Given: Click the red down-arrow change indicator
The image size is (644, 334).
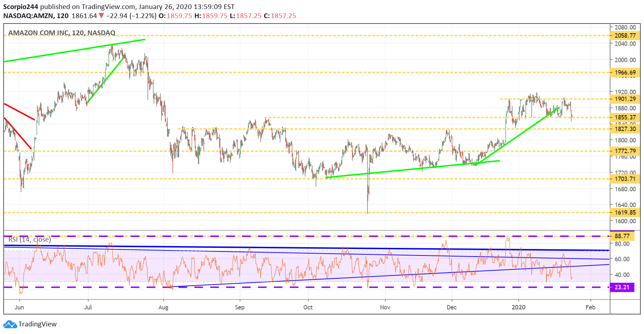Looking at the screenshot, I should click(102, 16).
